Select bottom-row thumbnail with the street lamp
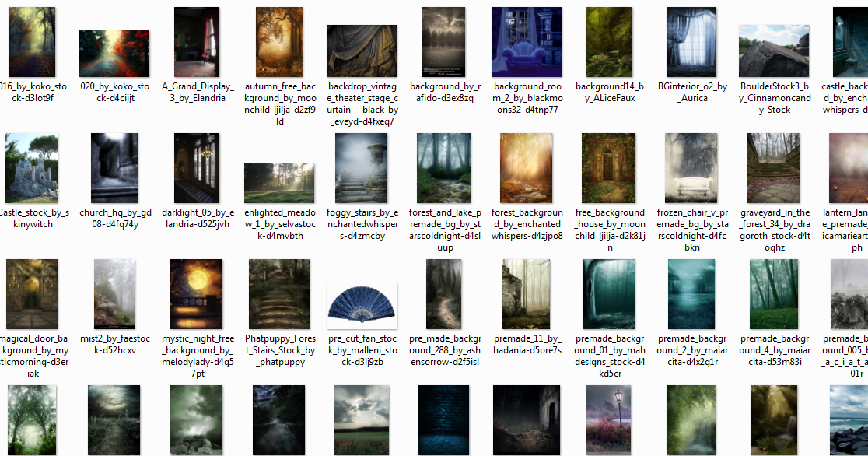868x456 pixels. click(608, 420)
